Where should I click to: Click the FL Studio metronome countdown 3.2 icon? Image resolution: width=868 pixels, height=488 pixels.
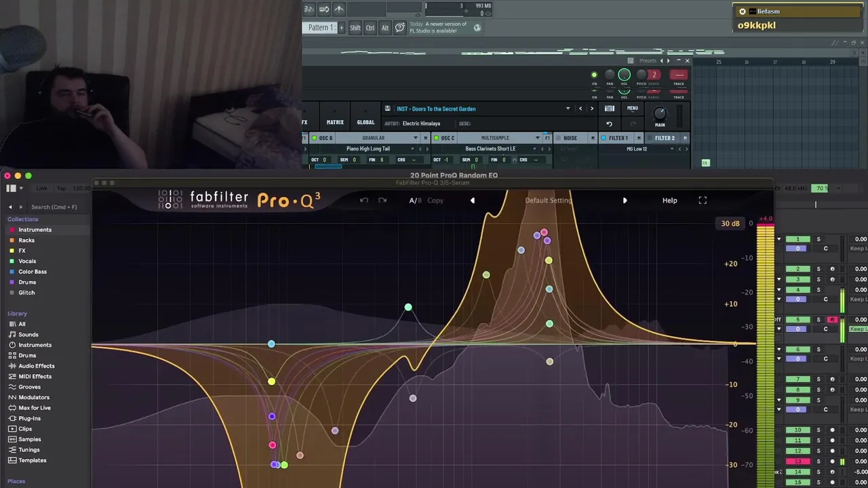click(x=309, y=9)
